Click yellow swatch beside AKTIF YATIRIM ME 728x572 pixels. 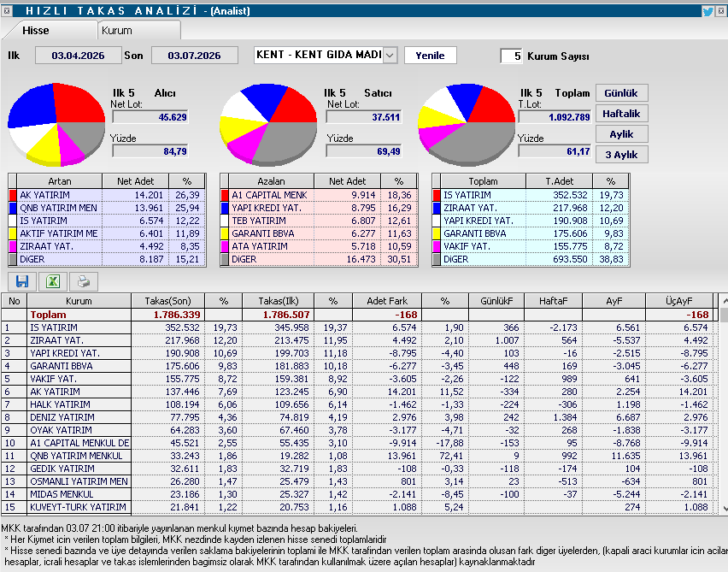click(13, 233)
